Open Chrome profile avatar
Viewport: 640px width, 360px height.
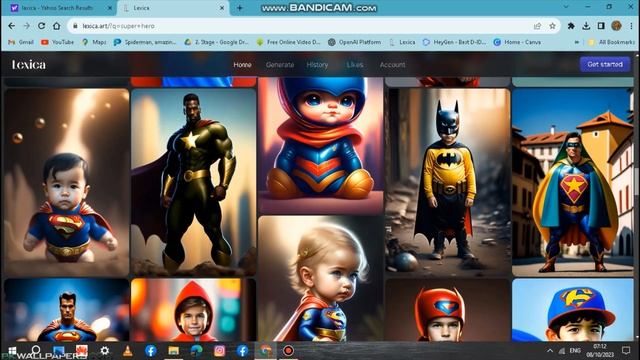pyautogui.click(x=616, y=26)
